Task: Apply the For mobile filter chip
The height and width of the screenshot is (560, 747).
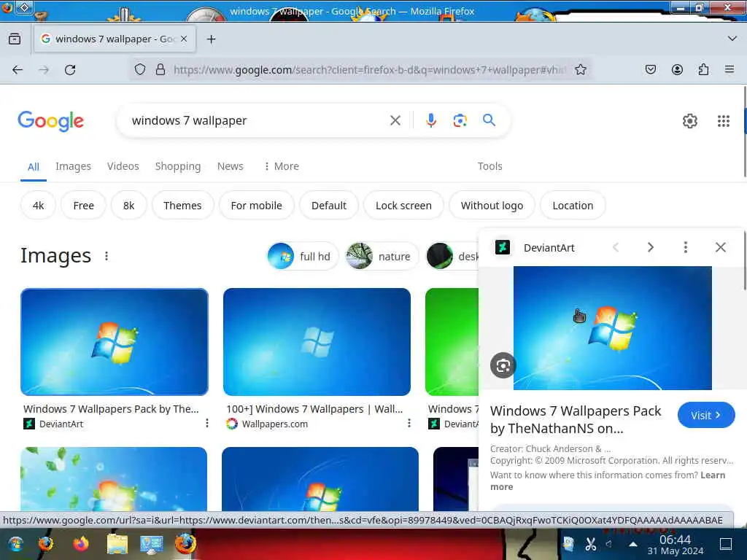Action: (256, 205)
